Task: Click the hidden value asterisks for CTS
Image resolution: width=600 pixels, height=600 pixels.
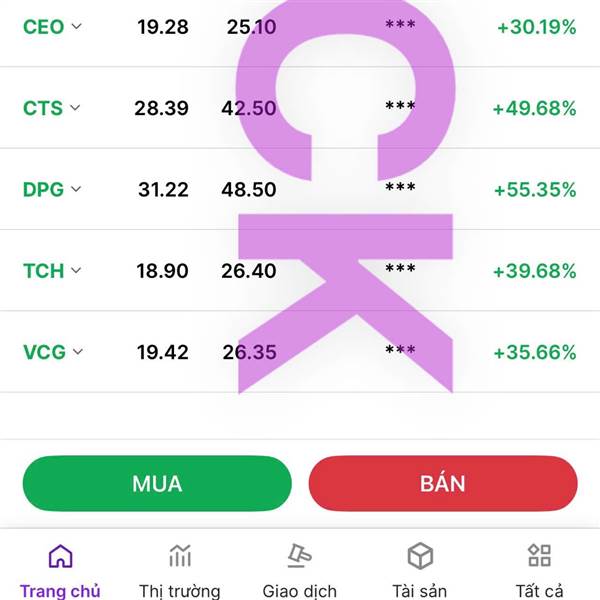Action: 400,106
